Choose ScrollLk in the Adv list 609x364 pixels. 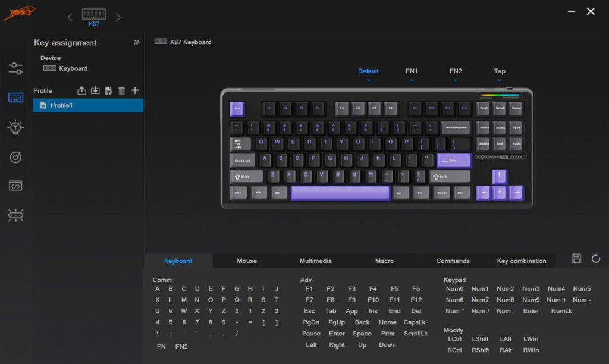pos(416,333)
